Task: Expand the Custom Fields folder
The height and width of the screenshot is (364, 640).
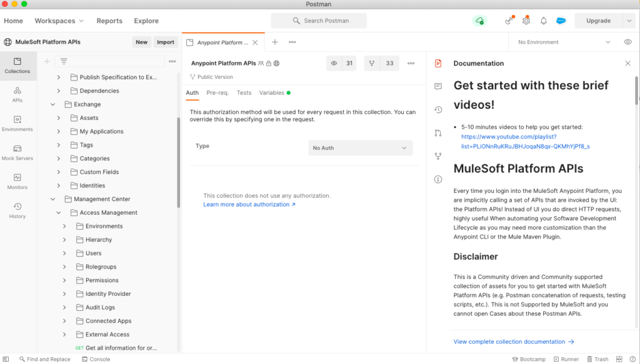Action: pyautogui.click(x=58, y=172)
